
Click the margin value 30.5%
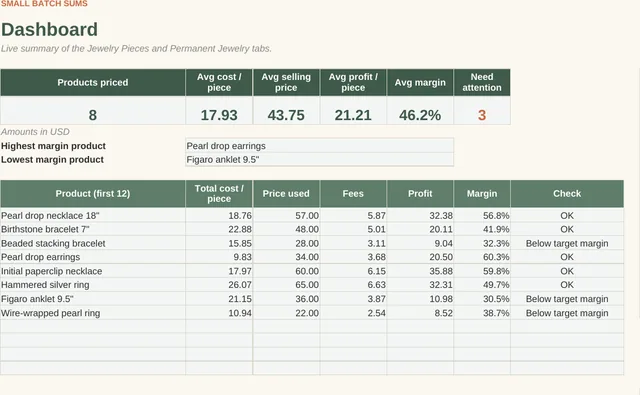point(496,299)
